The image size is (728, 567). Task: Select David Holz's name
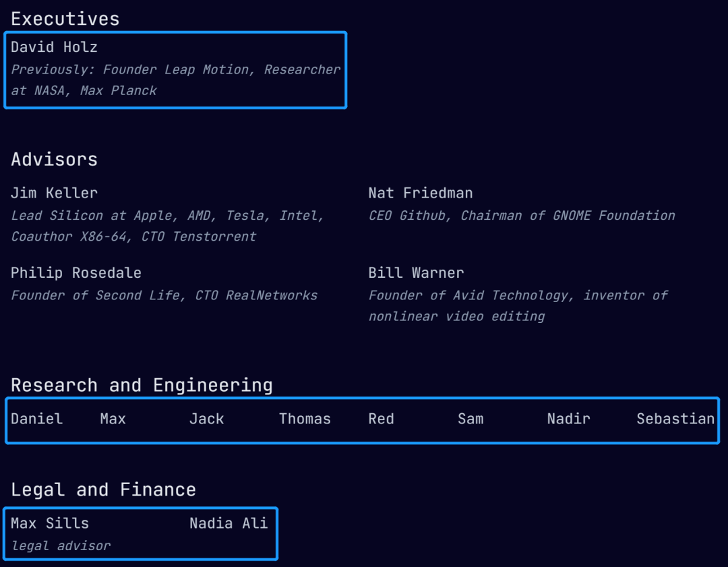point(54,47)
